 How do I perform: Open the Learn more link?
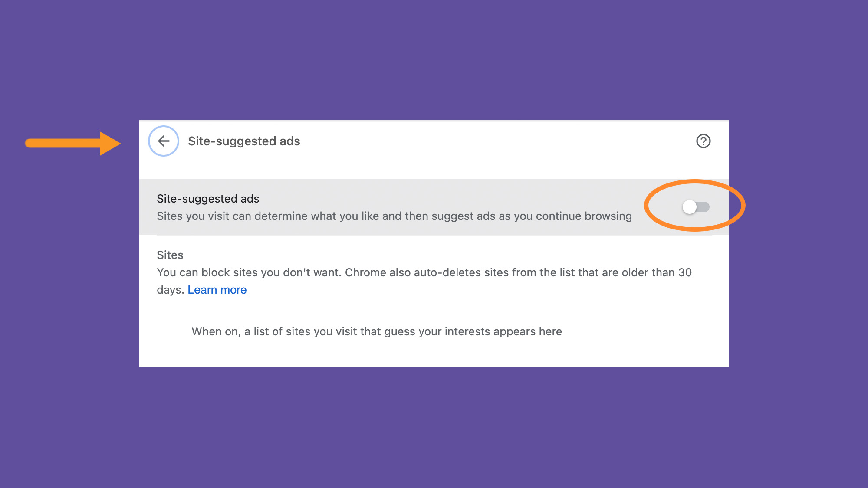tap(217, 290)
